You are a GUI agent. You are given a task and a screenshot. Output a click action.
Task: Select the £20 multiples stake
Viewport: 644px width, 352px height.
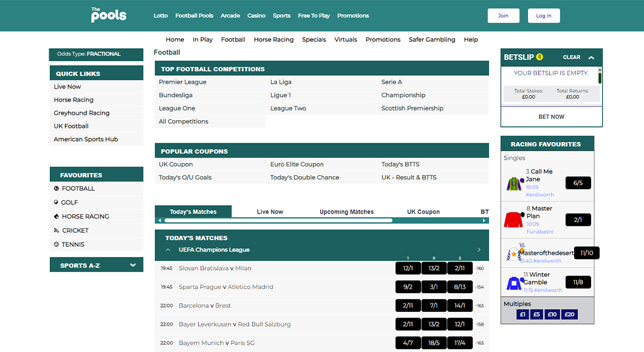pos(569,314)
